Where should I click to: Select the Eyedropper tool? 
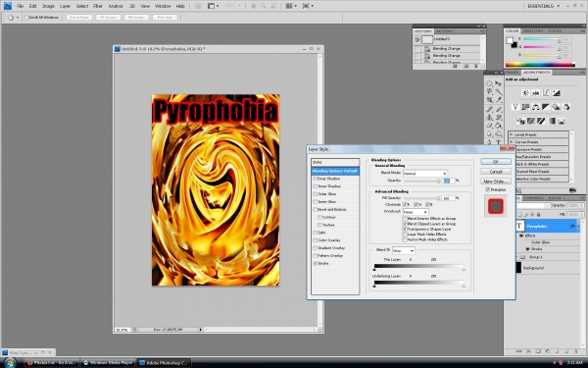coord(499,100)
